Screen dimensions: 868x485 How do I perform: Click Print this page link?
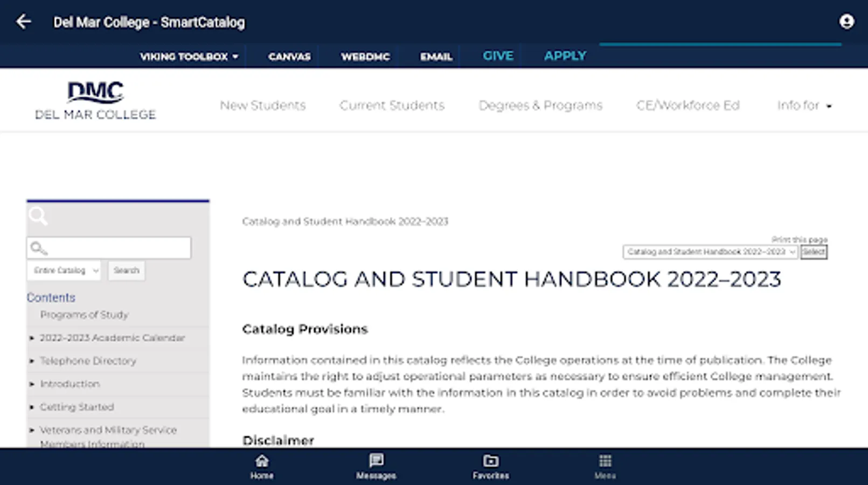pos(800,239)
